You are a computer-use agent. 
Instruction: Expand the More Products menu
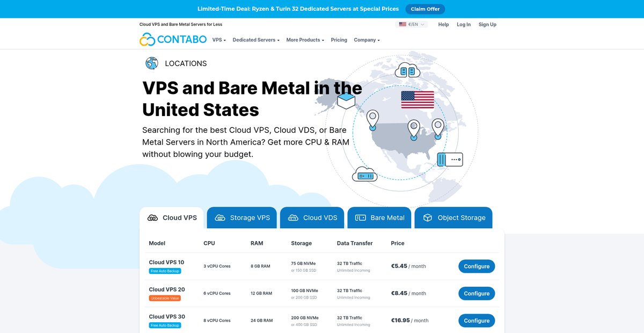click(x=305, y=40)
